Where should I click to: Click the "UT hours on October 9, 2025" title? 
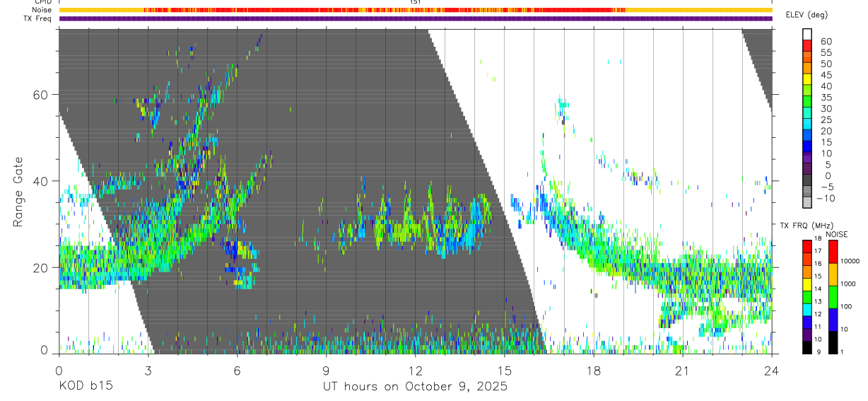415,386
